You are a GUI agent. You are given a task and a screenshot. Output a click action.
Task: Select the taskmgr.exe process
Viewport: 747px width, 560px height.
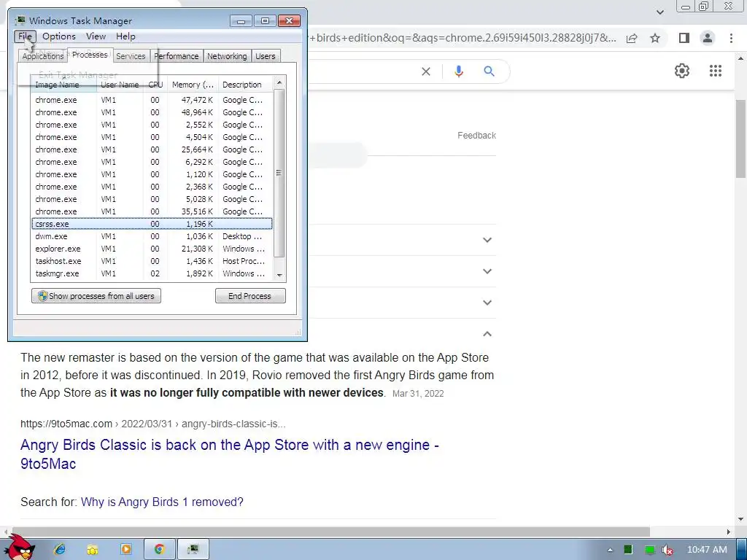(152, 273)
